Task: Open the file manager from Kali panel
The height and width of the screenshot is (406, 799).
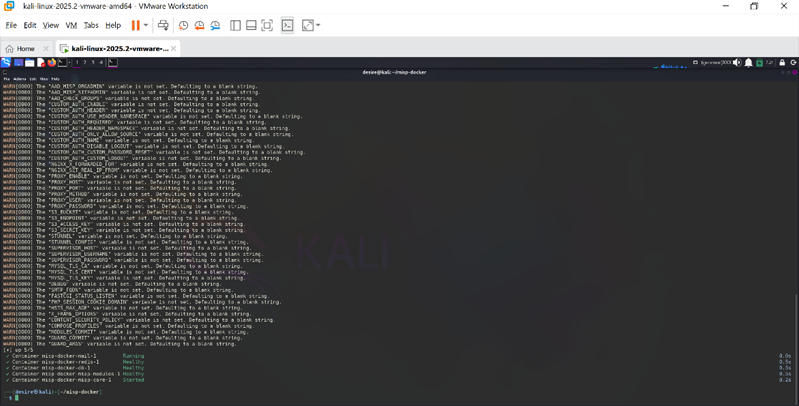Action: [x=30, y=63]
